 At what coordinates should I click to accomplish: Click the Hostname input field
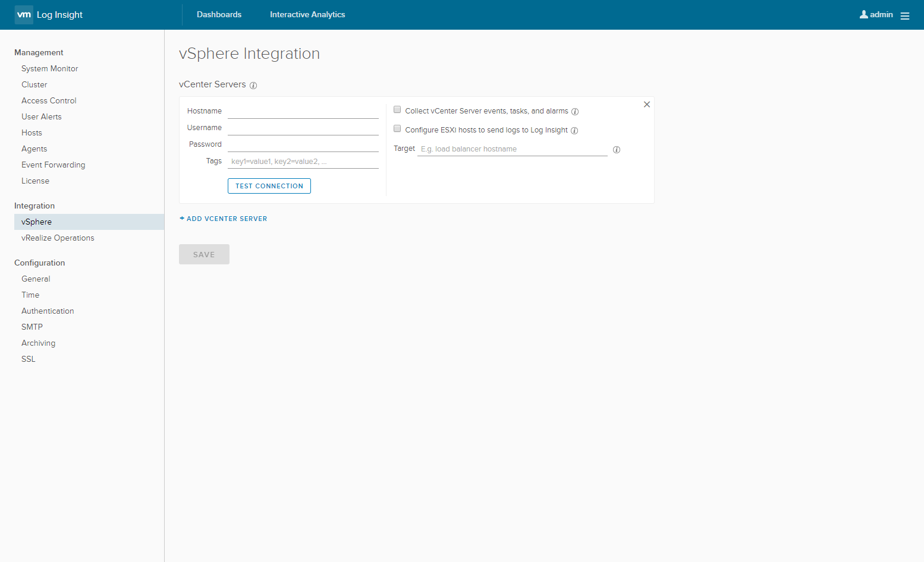pos(303,111)
